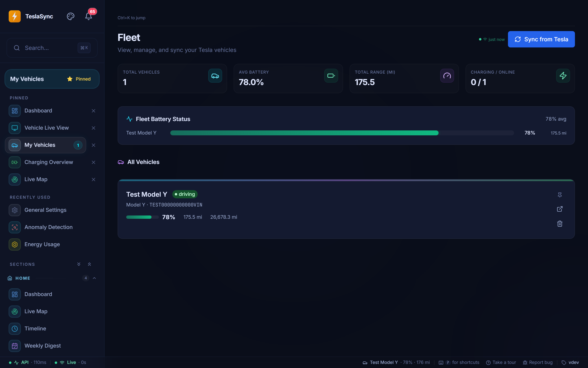Unpin Charging Overview

[93, 162]
